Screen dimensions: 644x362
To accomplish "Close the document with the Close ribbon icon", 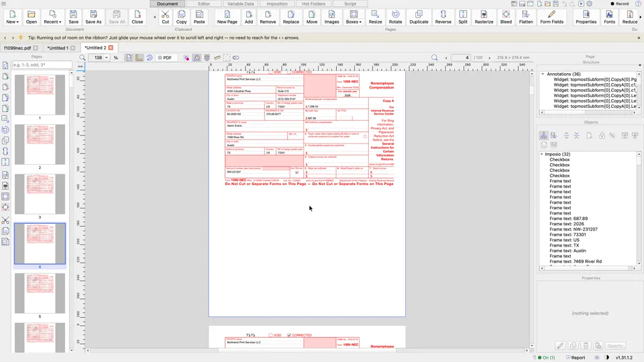I will click(137, 17).
